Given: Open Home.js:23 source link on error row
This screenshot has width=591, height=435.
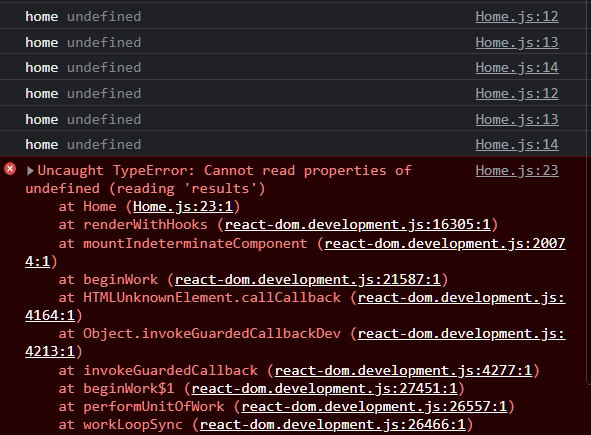Looking at the screenshot, I should pos(517,170).
